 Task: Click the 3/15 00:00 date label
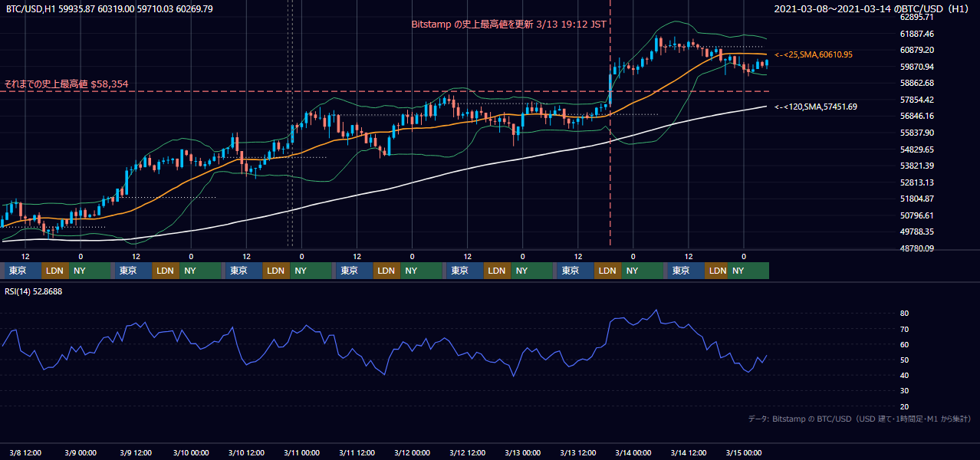pyautogui.click(x=743, y=452)
